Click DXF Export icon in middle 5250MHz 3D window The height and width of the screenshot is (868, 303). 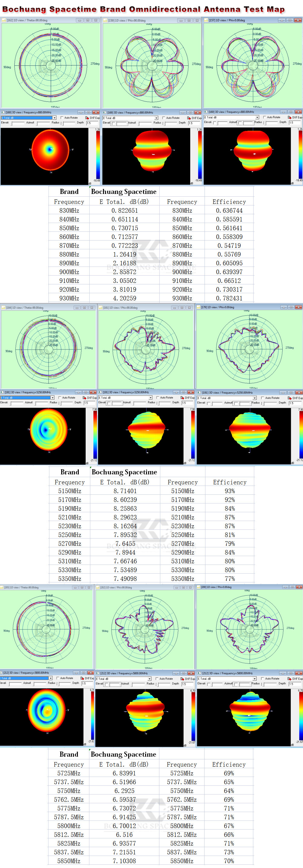182,398
